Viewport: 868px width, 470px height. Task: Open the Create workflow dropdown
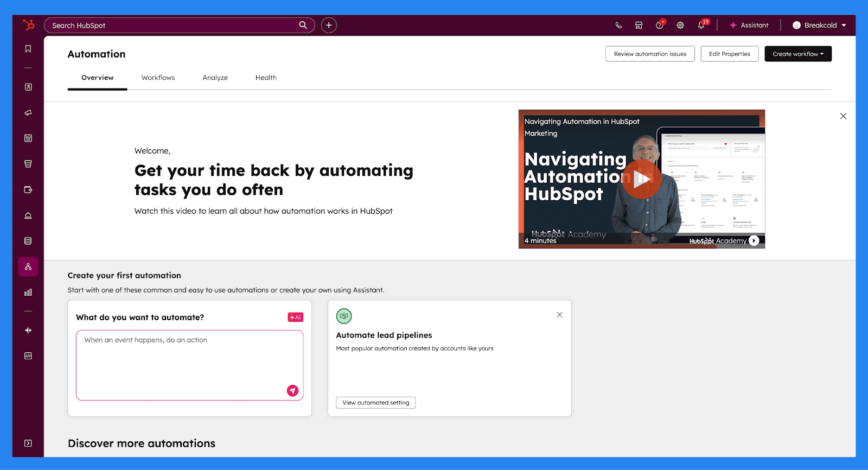pos(798,54)
